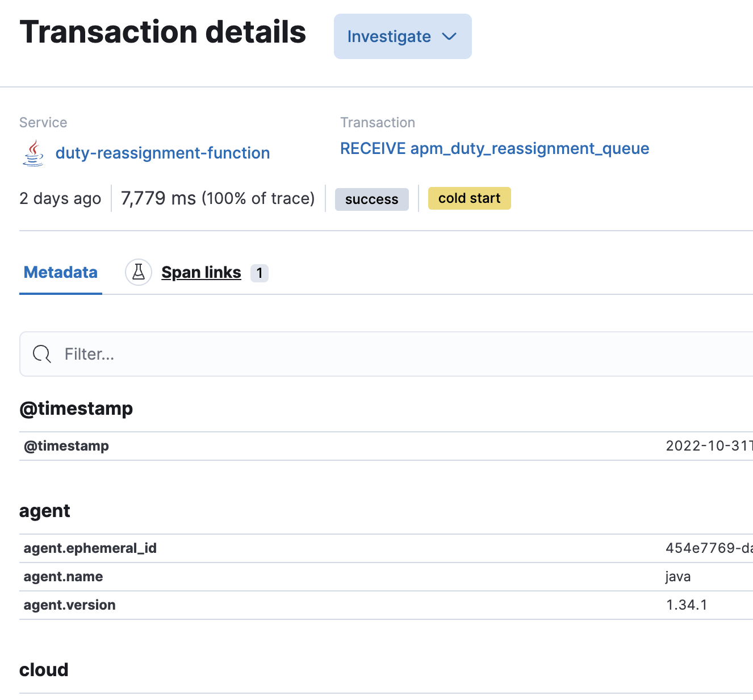Click the success status badge
Image resolution: width=753 pixels, height=700 pixels.
pyautogui.click(x=371, y=199)
